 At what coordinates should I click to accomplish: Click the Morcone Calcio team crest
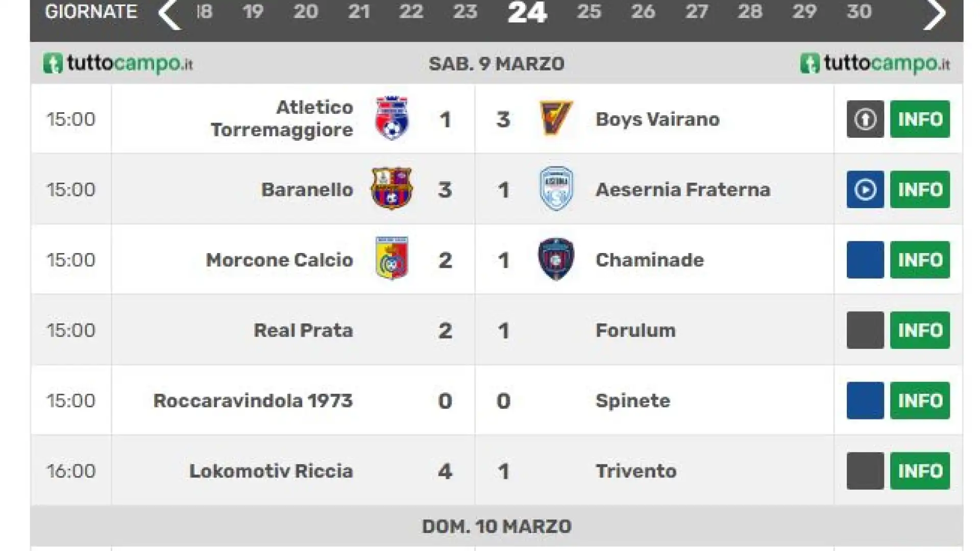click(391, 259)
